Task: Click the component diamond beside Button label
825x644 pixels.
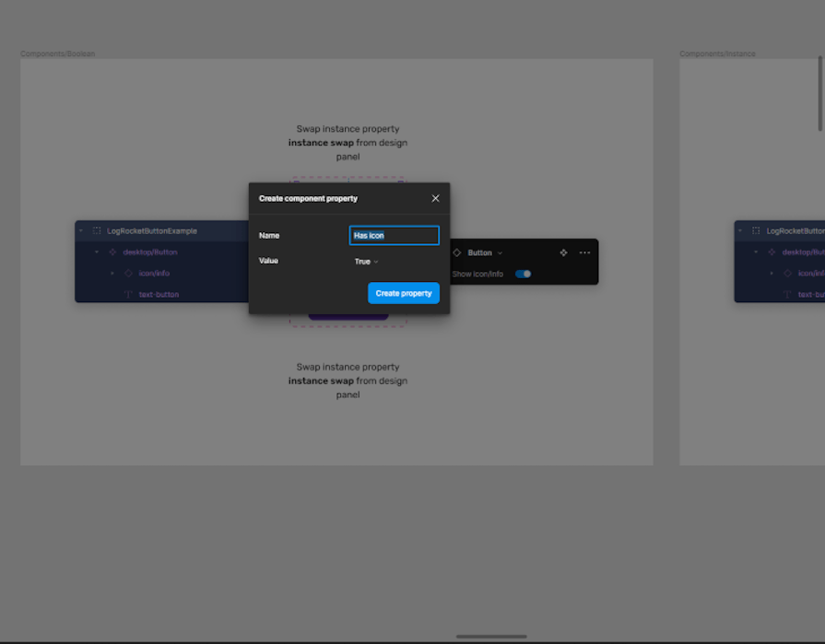Action: (x=456, y=252)
